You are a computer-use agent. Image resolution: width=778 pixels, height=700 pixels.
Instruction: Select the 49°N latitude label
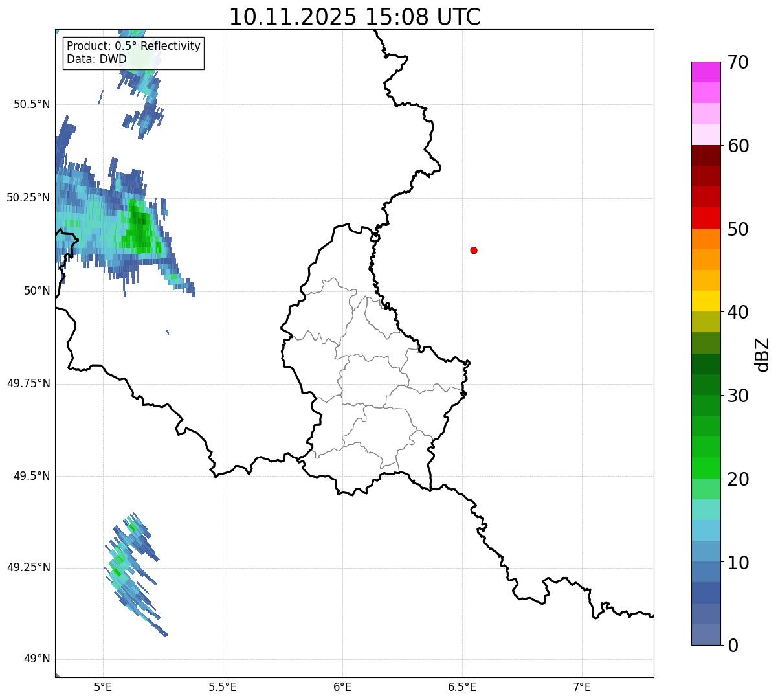[37, 659]
